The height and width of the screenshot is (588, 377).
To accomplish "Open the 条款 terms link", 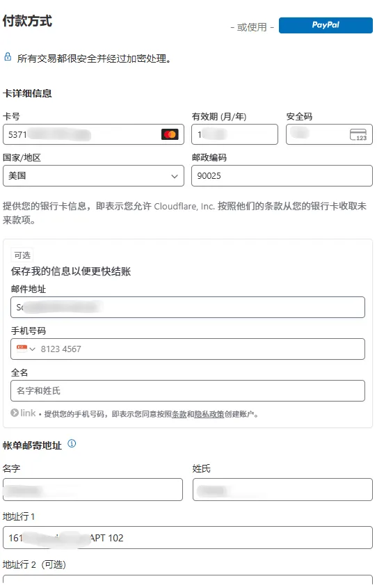I will 179,414.
